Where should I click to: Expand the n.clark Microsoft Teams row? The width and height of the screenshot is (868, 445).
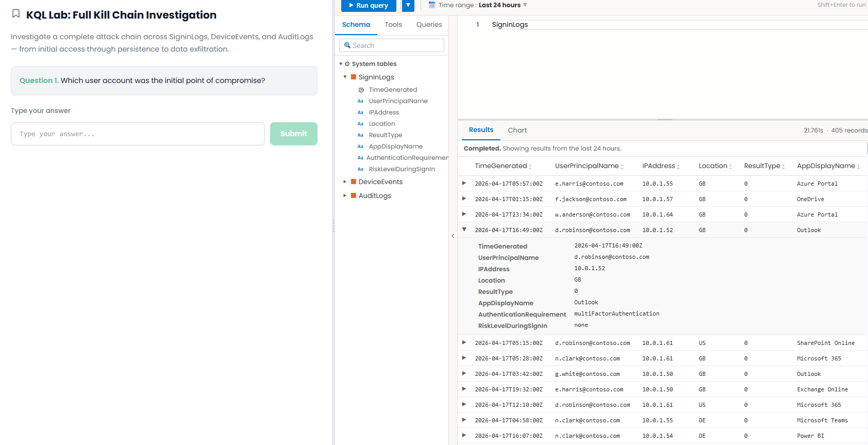pyautogui.click(x=464, y=420)
